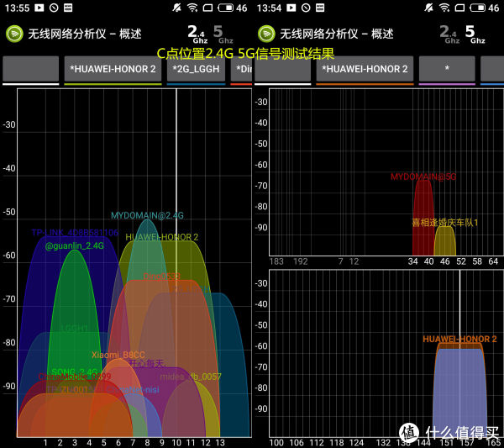504x448 pixels.
Task: Tap the muted bell icon in right status bar
Action: pos(428,8)
